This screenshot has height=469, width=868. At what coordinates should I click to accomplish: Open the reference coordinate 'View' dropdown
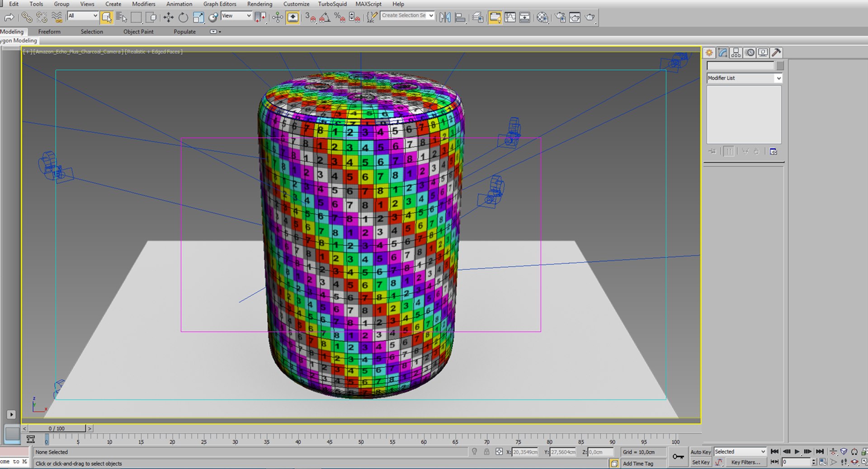click(x=236, y=16)
